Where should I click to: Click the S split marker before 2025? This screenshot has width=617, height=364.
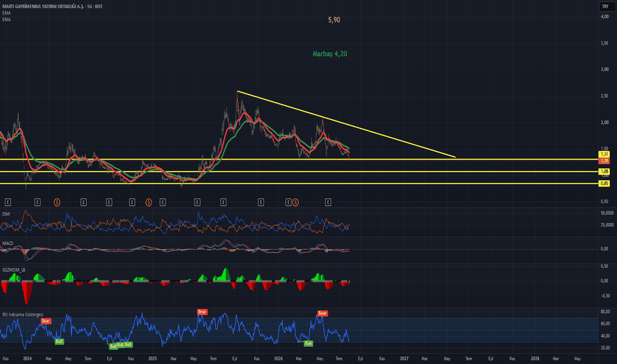pos(148,203)
